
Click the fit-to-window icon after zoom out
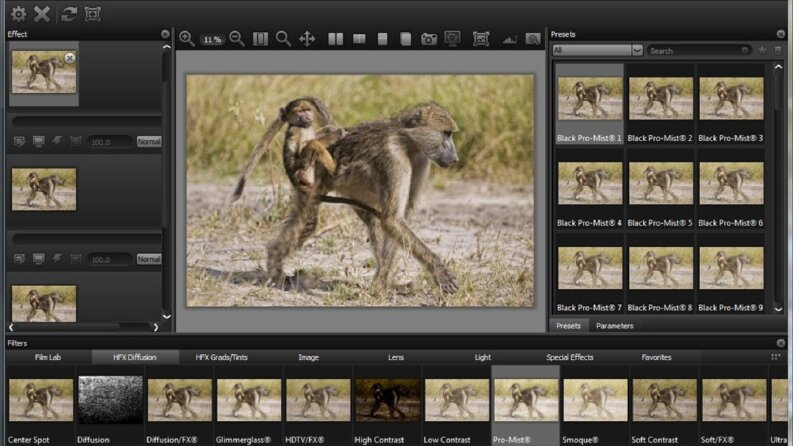pos(260,39)
